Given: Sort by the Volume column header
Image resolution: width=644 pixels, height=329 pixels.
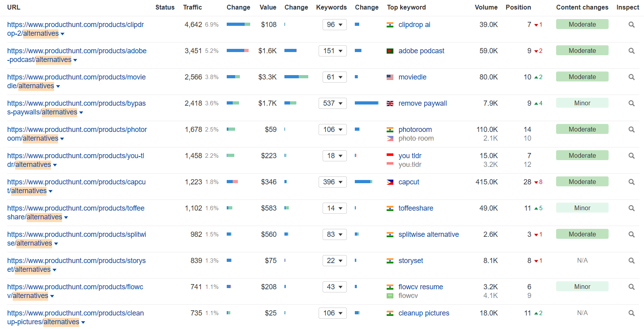Looking at the screenshot, I should point(486,7).
